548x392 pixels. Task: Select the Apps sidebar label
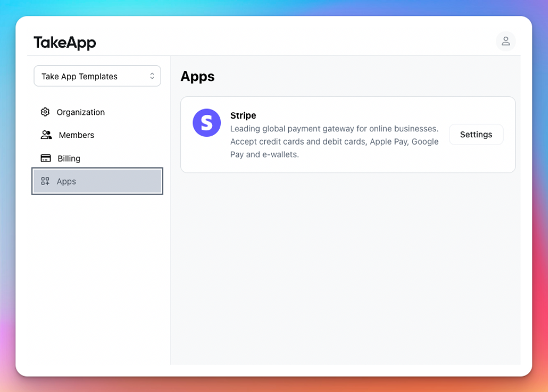click(66, 182)
